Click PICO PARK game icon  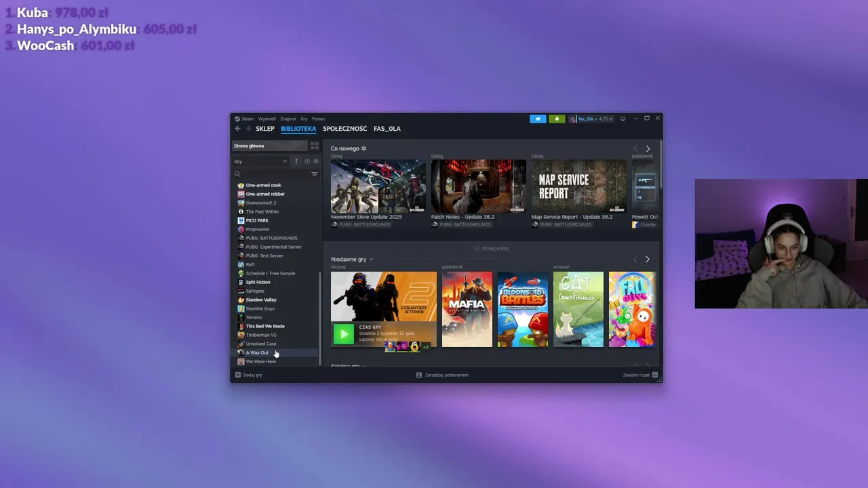pyautogui.click(x=241, y=220)
